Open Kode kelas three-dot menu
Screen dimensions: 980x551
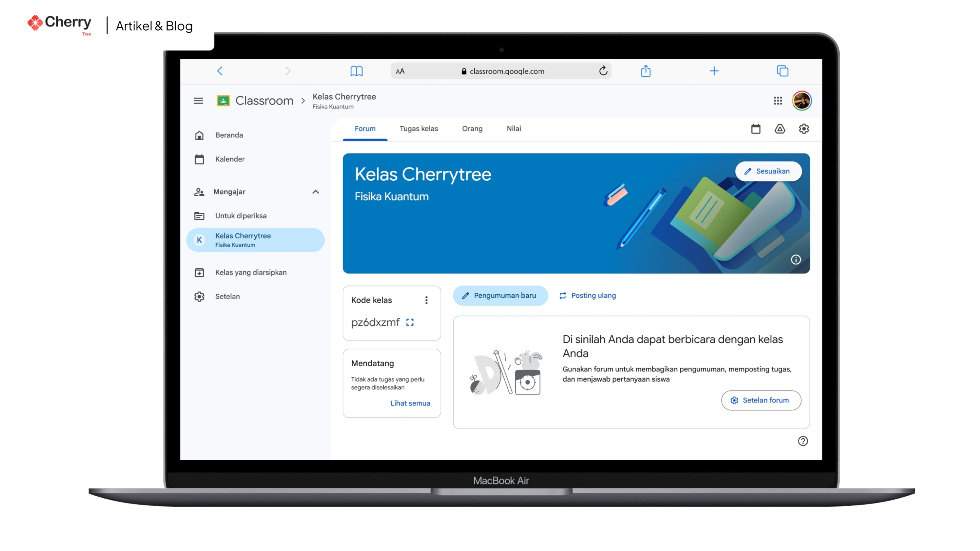click(426, 300)
